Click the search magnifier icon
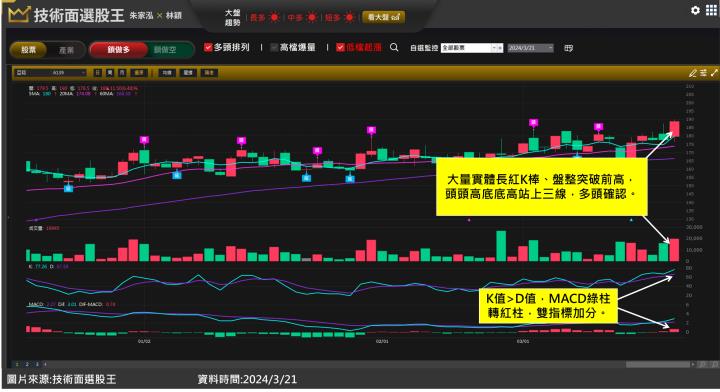Screen dimensions: 720x392 tap(394, 47)
